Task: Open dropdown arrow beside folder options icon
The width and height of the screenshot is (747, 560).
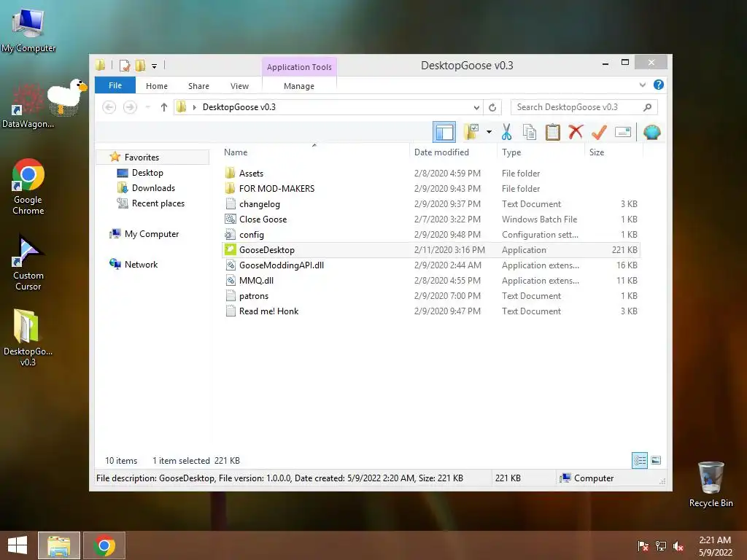Action: [489, 132]
